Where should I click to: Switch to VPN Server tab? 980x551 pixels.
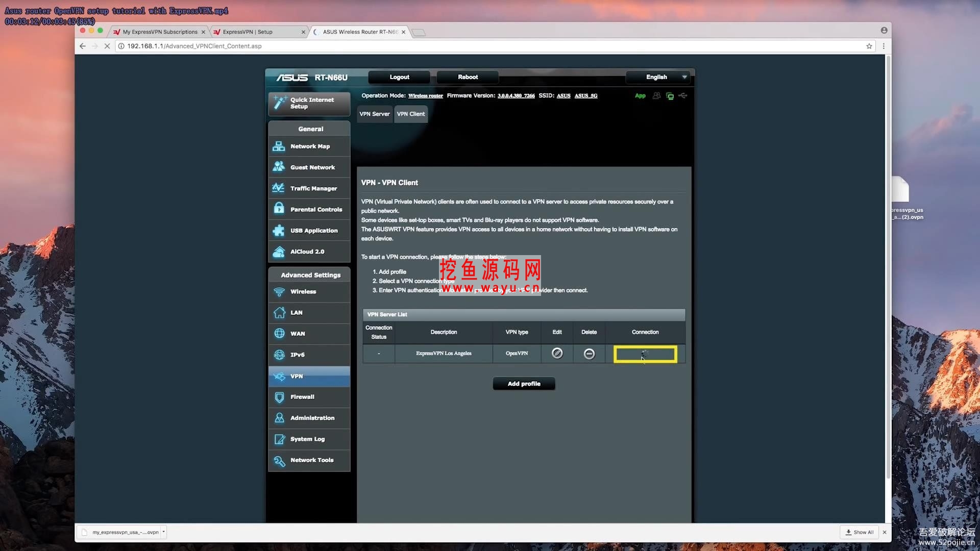click(x=375, y=114)
